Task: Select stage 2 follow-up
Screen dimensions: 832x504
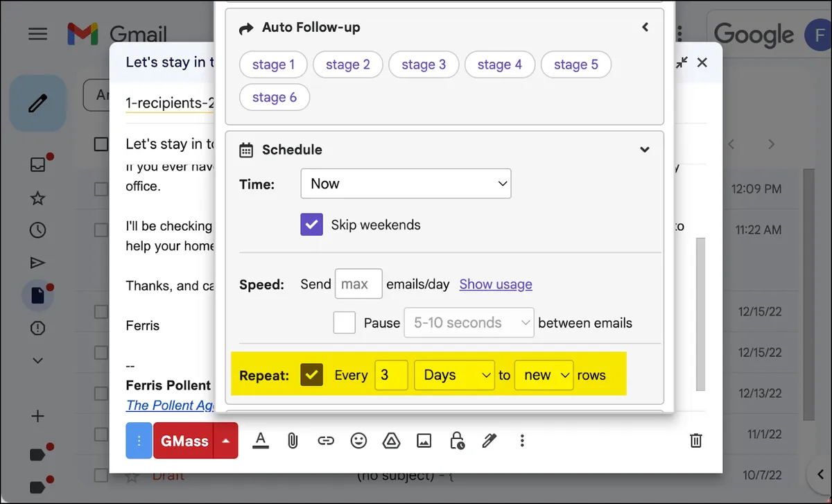Action: coord(348,64)
